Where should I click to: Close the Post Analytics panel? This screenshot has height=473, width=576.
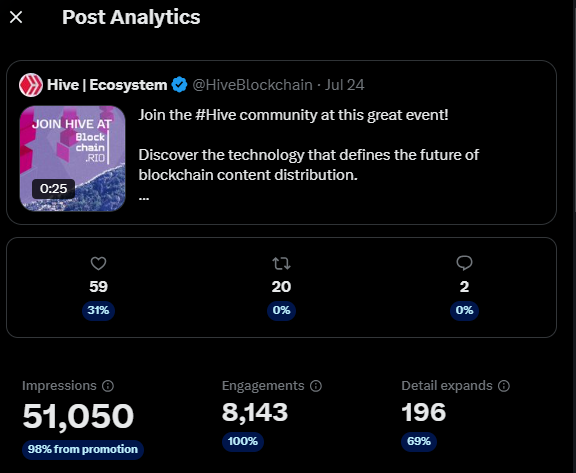(x=16, y=17)
